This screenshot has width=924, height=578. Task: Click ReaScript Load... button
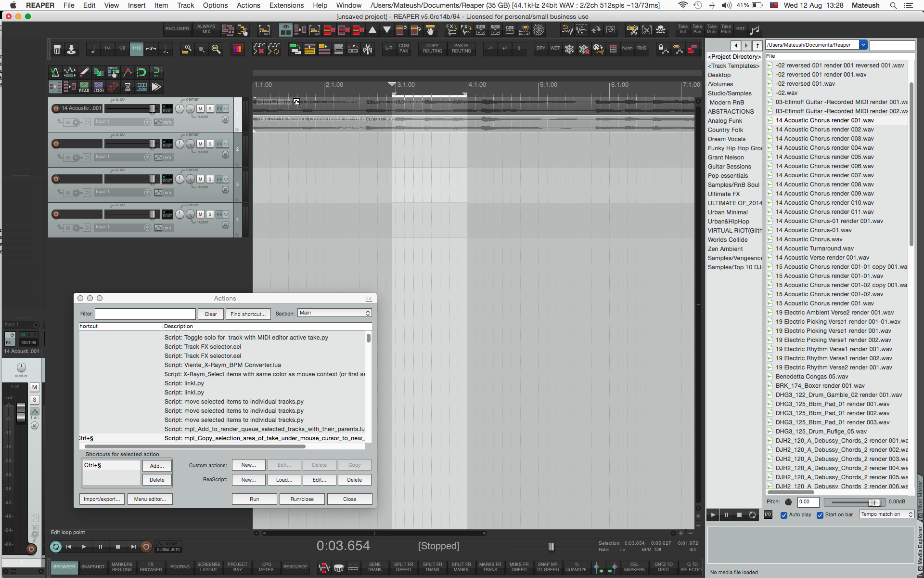(284, 480)
